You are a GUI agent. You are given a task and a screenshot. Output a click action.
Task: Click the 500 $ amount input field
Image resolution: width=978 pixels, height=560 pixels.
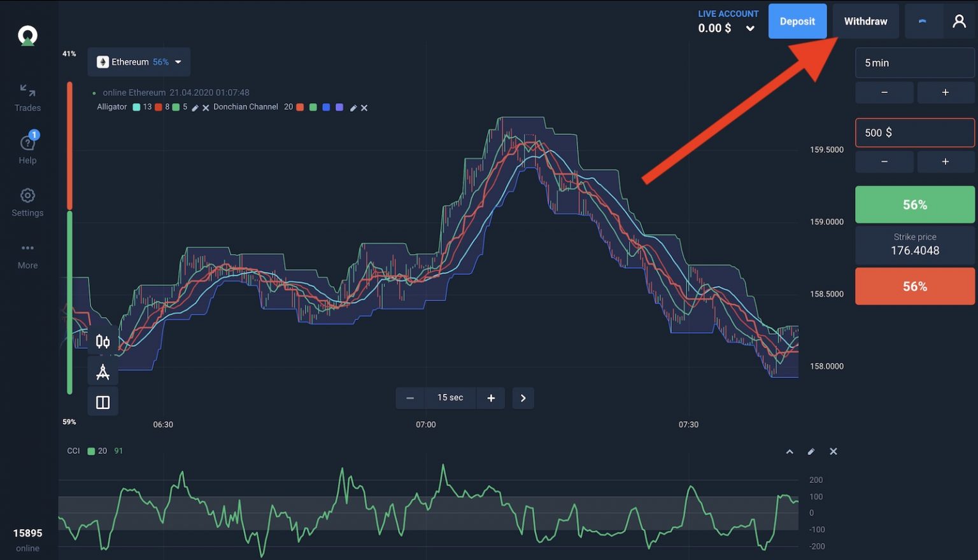914,132
